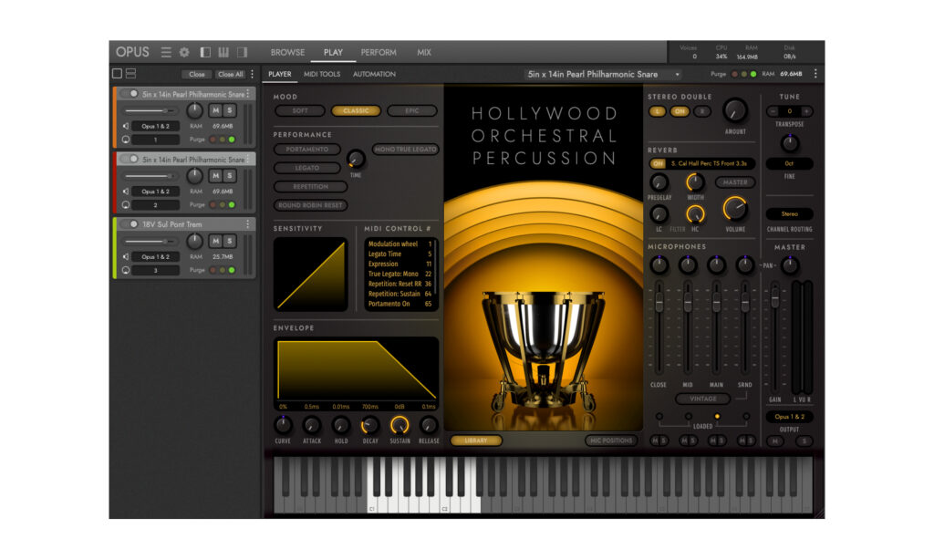Solo the second Pearl Philharmonic Snare slot
This screenshot has height=560, width=934.
click(x=229, y=176)
